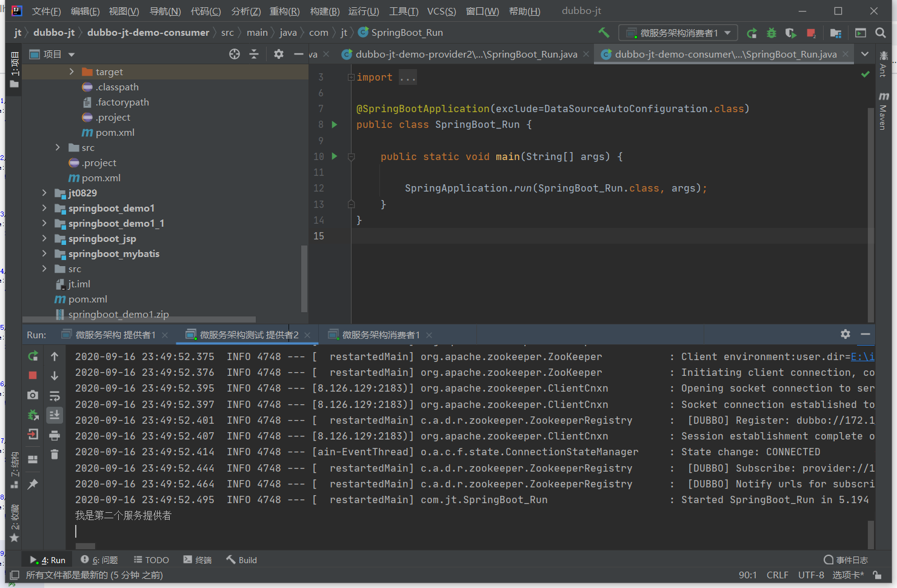Image resolution: width=897 pixels, height=588 pixels.
Task: Expand the jt0829 module
Action: pos(44,193)
